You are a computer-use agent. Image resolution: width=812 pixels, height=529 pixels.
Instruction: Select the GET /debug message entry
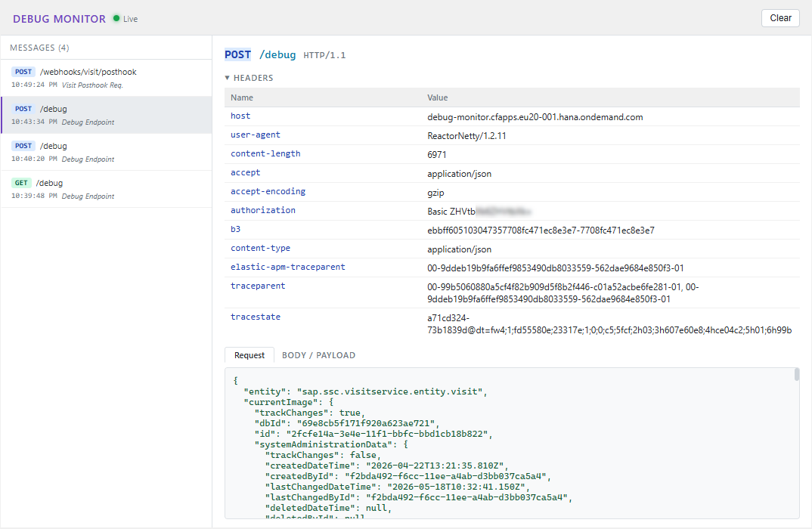(x=106, y=189)
